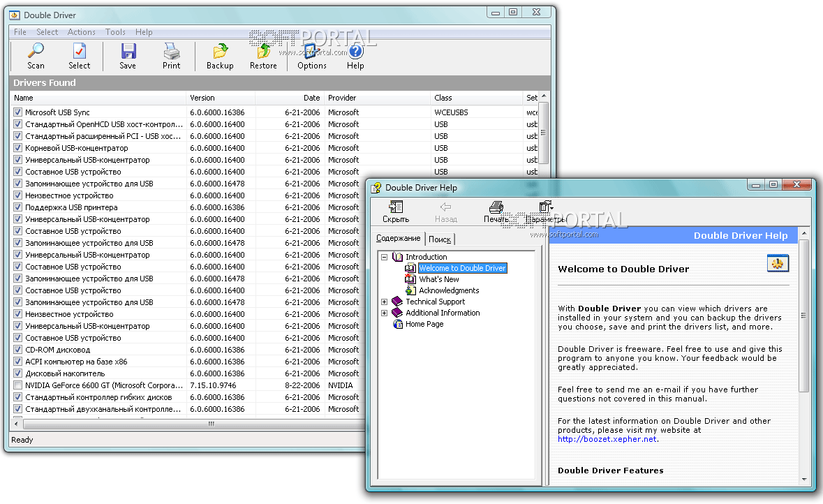This screenshot has height=504, width=823.
Task: Sort drivers by Name column header
Action: tap(98, 98)
